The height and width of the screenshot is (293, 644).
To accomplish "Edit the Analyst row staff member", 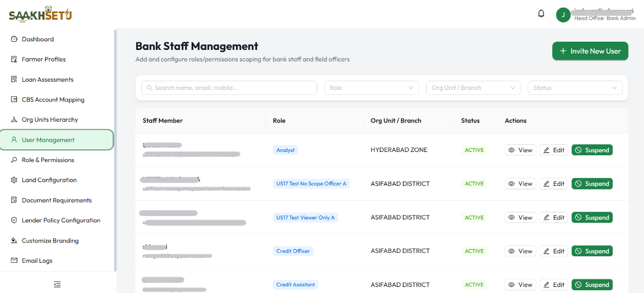I will pyautogui.click(x=553, y=150).
